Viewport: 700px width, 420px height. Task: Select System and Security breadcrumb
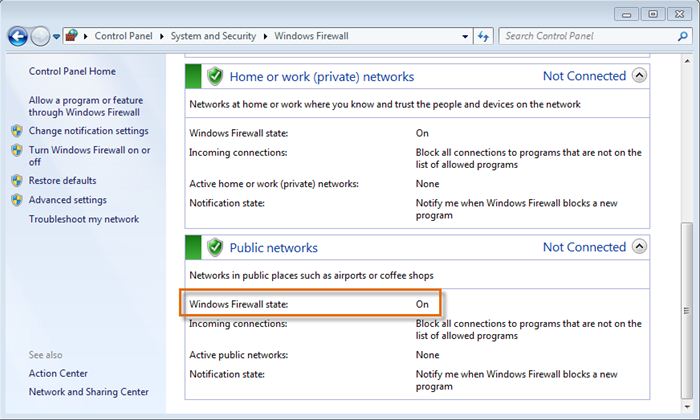(213, 36)
